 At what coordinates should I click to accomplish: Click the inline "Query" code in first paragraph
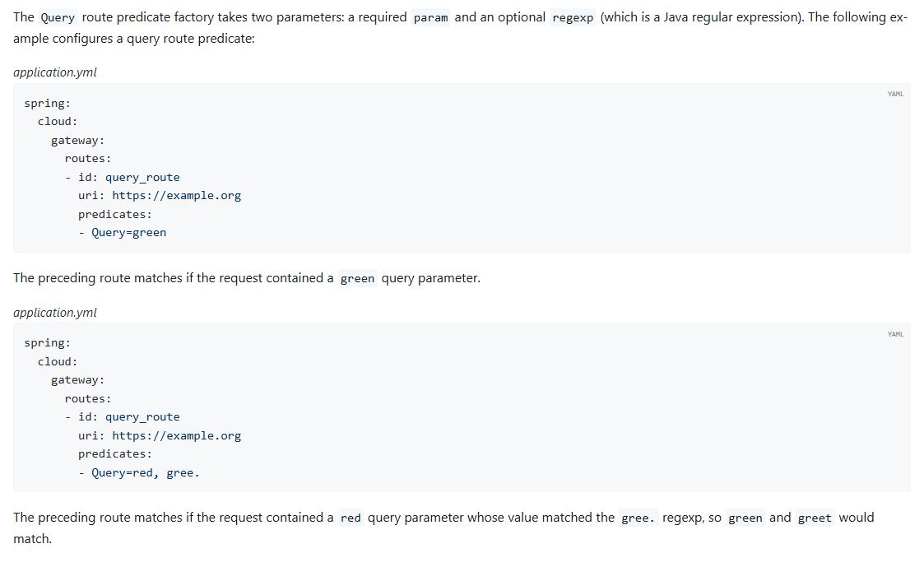point(58,17)
